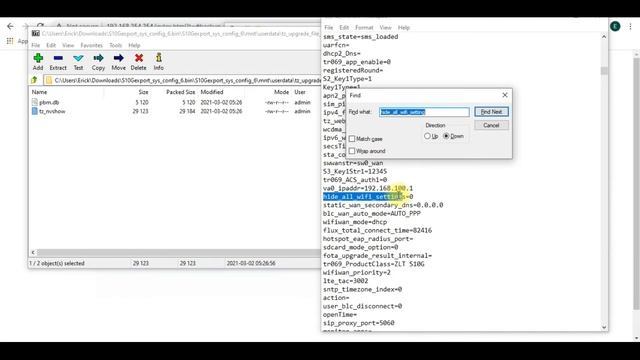Click the tr069_ProductClass=ZLT S10G line

click(x=373, y=264)
